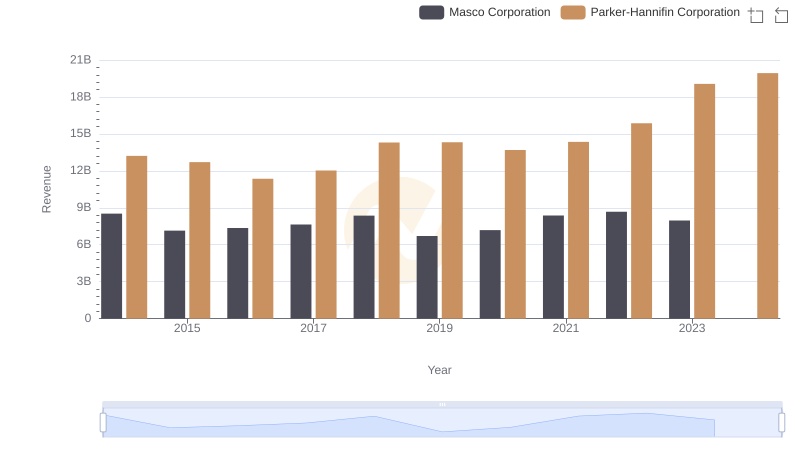Click the 21B y-axis label
The width and height of the screenshot is (800, 461).
tap(80, 60)
